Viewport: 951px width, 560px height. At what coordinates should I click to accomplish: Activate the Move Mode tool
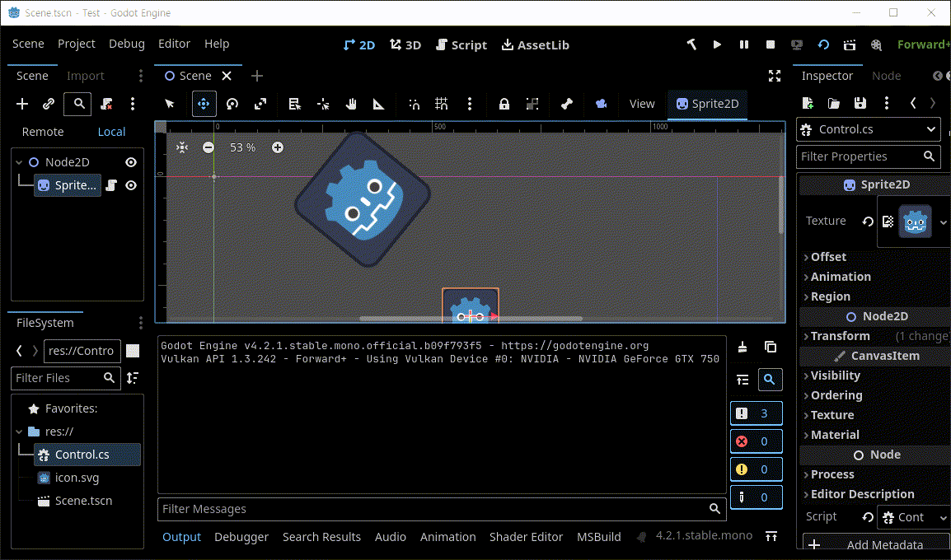(x=204, y=104)
